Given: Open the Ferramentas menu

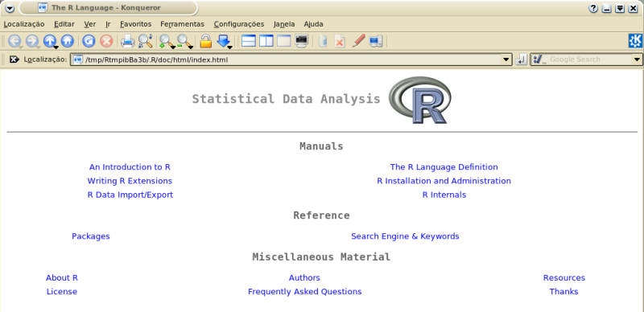Looking at the screenshot, I should 183,24.
